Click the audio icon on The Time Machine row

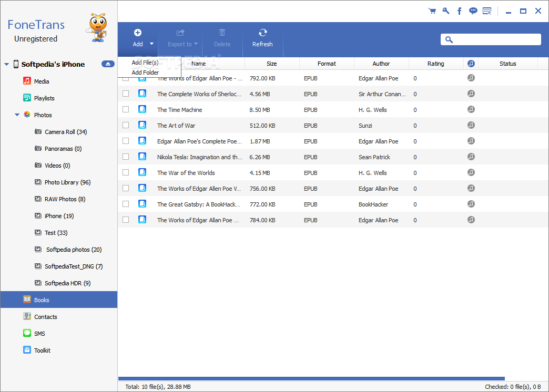click(471, 109)
